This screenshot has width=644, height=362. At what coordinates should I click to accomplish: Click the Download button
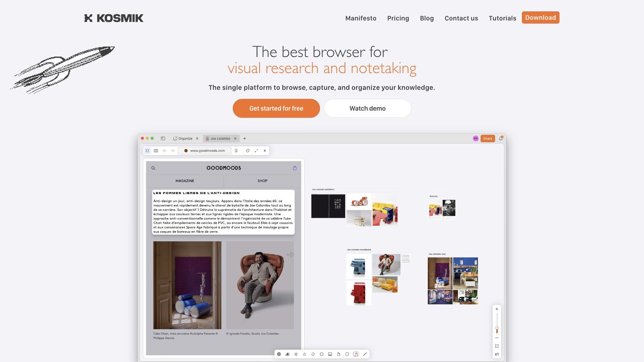[540, 17]
